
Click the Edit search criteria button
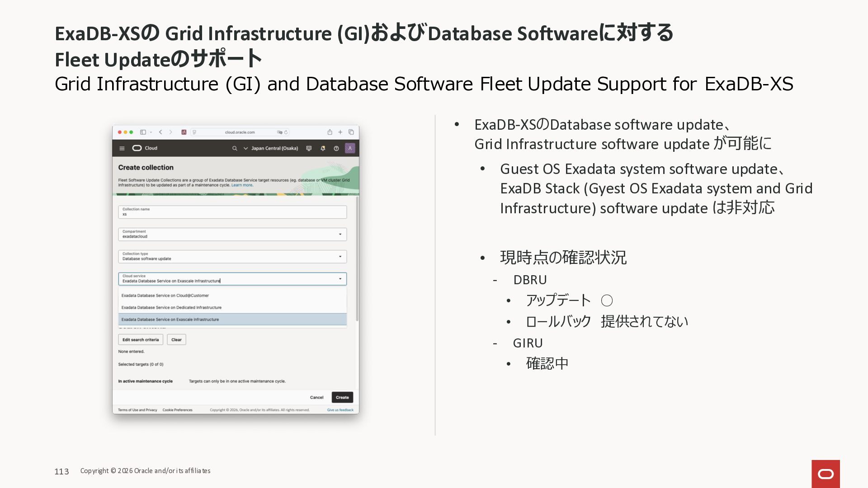[141, 340]
